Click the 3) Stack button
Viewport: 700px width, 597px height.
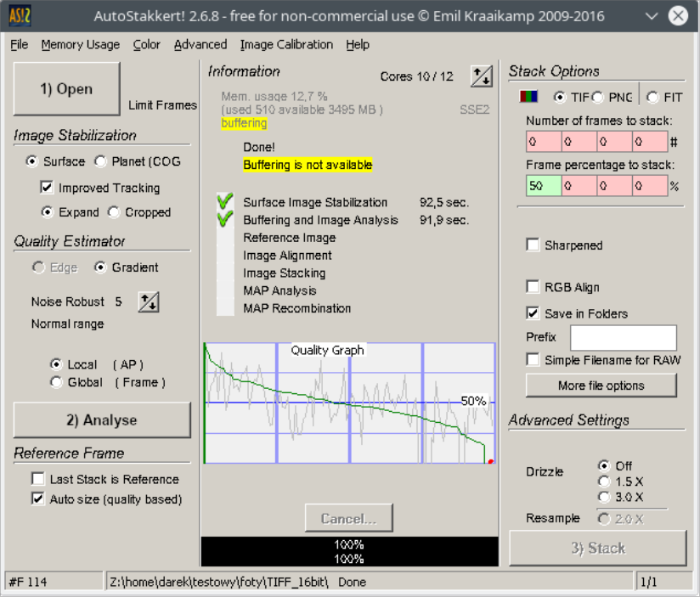pos(598,548)
